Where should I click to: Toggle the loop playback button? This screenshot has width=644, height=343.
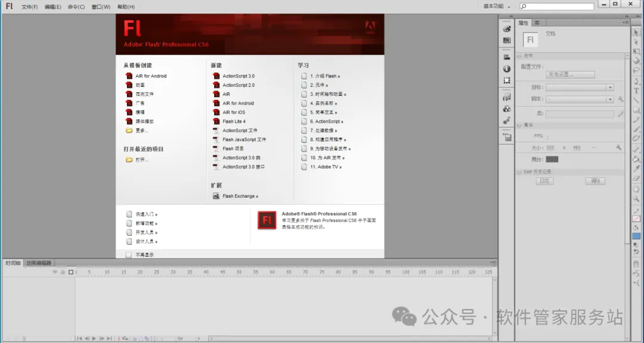(125, 338)
